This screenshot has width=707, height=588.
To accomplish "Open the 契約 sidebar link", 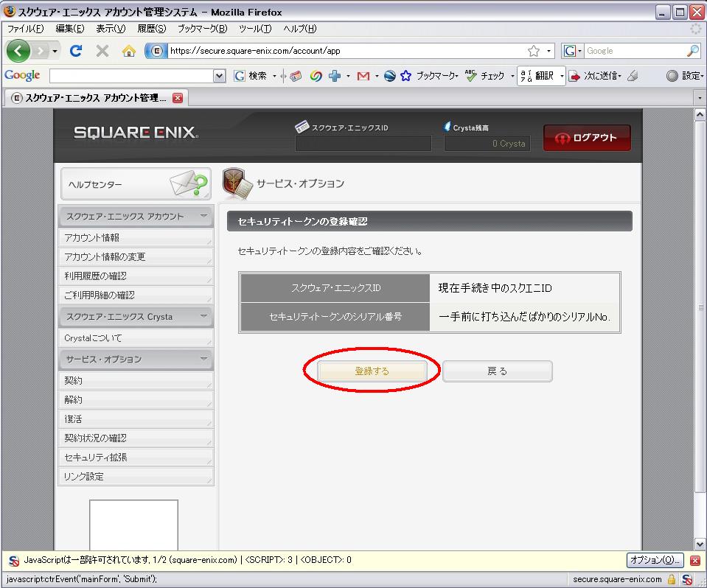I will (136, 381).
